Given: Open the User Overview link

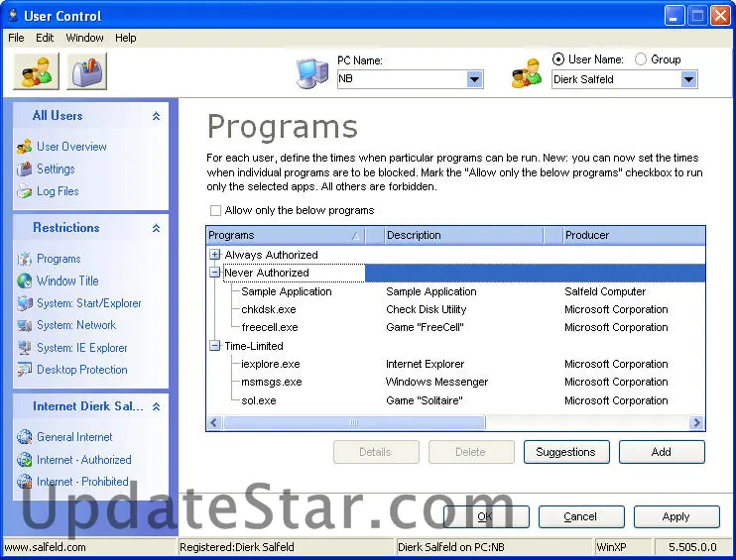Looking at the screenshot, I should pos(71,147).
